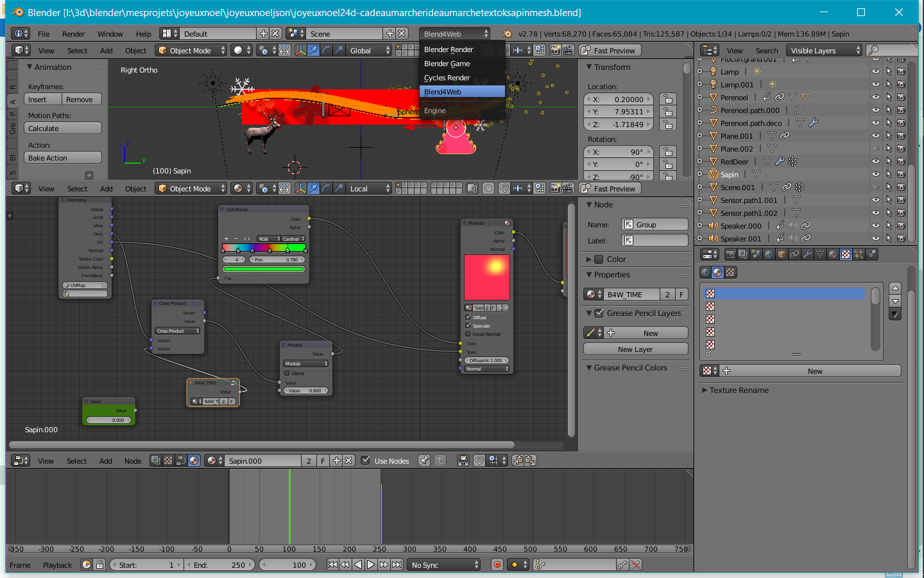Hide Lamp.001 with its eye icon
Viewport: 924px width, 578px height.
point(875,84)
